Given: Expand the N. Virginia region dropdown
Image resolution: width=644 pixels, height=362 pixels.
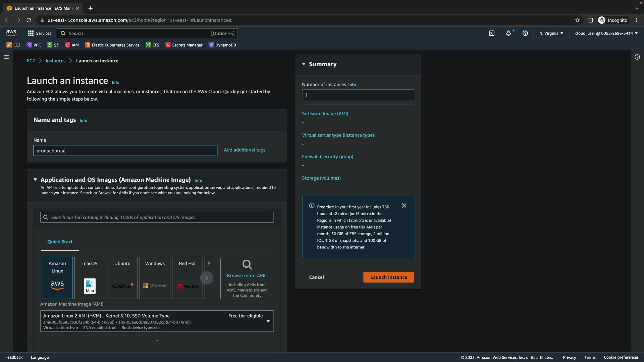Looking at the screenshot, I should 551,33.
